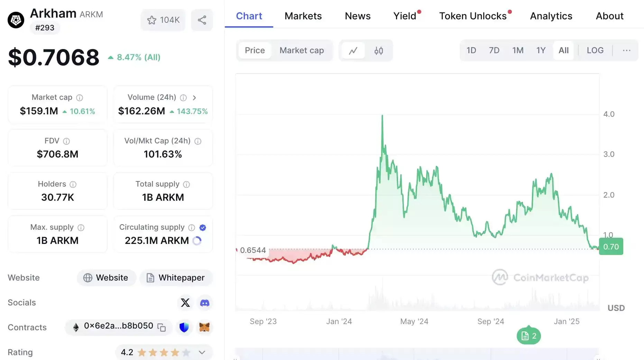Switch chart to Market cap

[302, 50]
